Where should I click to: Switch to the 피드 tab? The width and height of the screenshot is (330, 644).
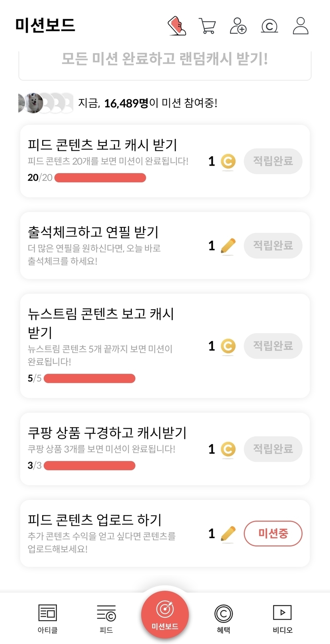coord(106,618)
